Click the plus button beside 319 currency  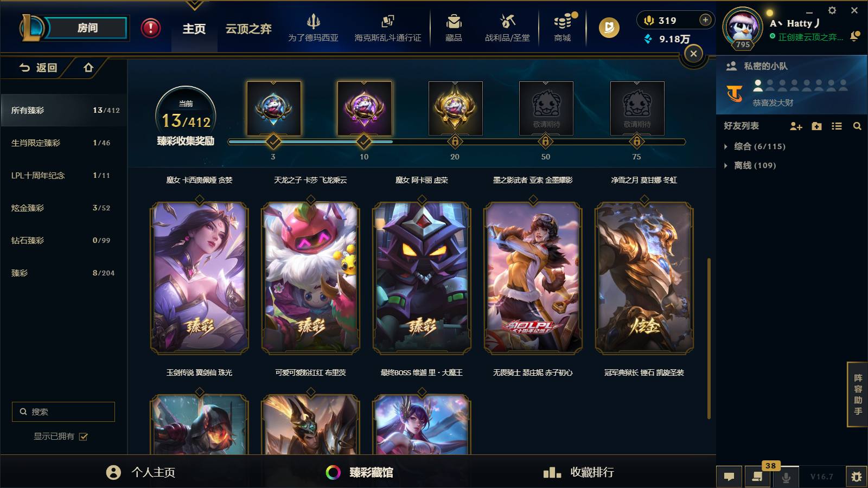pos(705,20)
